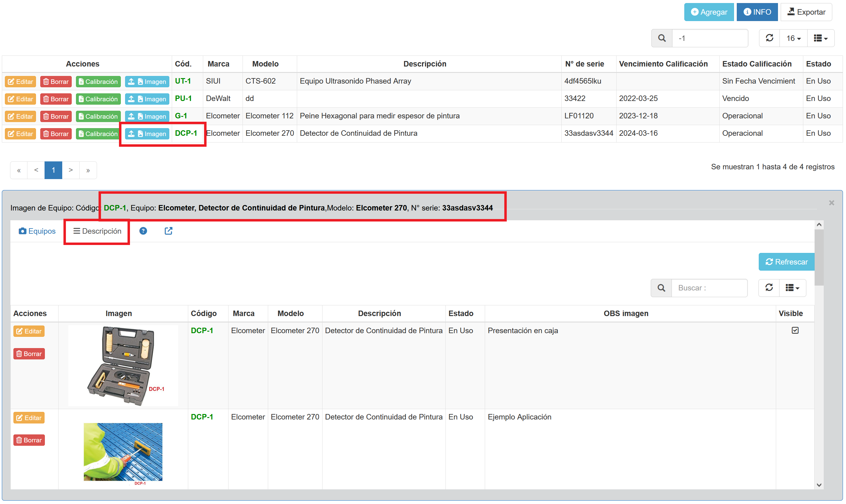Click magnifier icon next to Buscar field
Screen dimensions: 846x504
(x=661, y=288)
